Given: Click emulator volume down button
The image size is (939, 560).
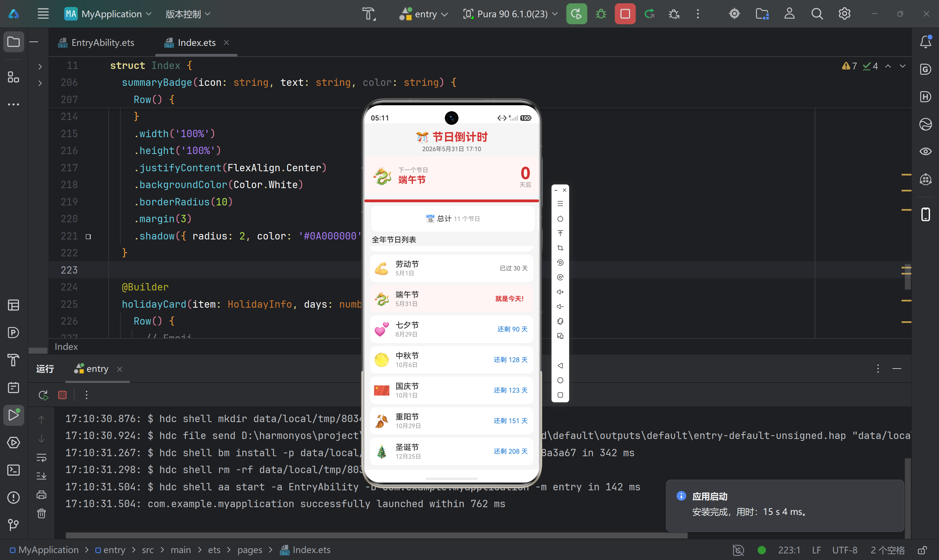Looking at the screenshot, I should pyautogui.click(x=560, y=307).
